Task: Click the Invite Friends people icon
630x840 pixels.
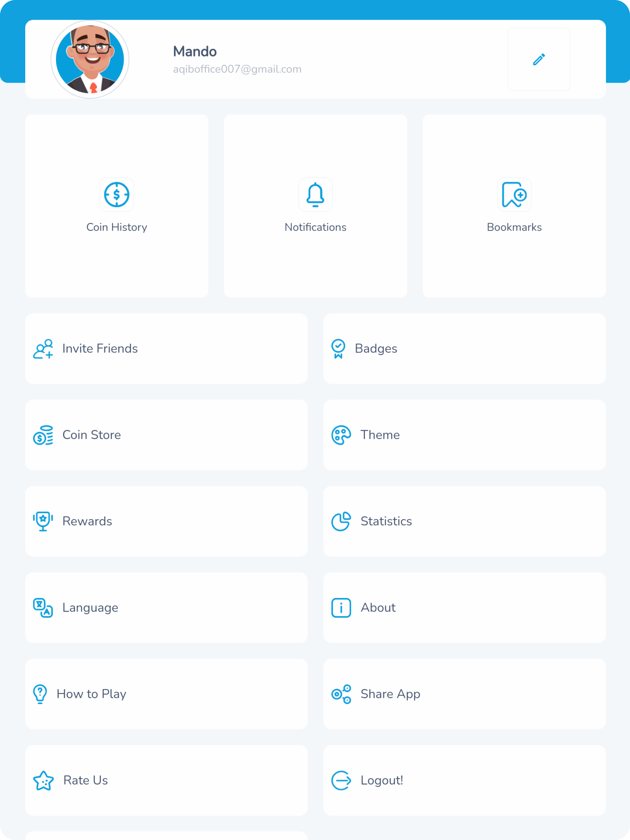Action: pyautogui.click(x=43, y=349)
